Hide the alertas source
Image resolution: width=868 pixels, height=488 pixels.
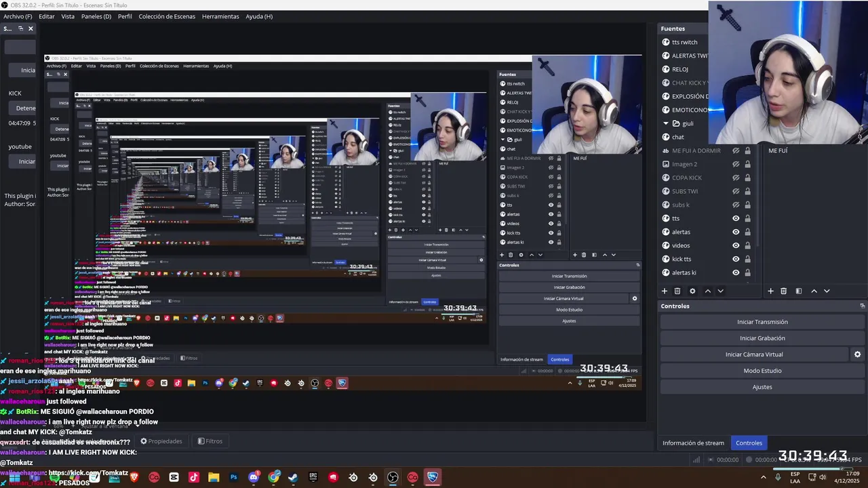point(736,232)
